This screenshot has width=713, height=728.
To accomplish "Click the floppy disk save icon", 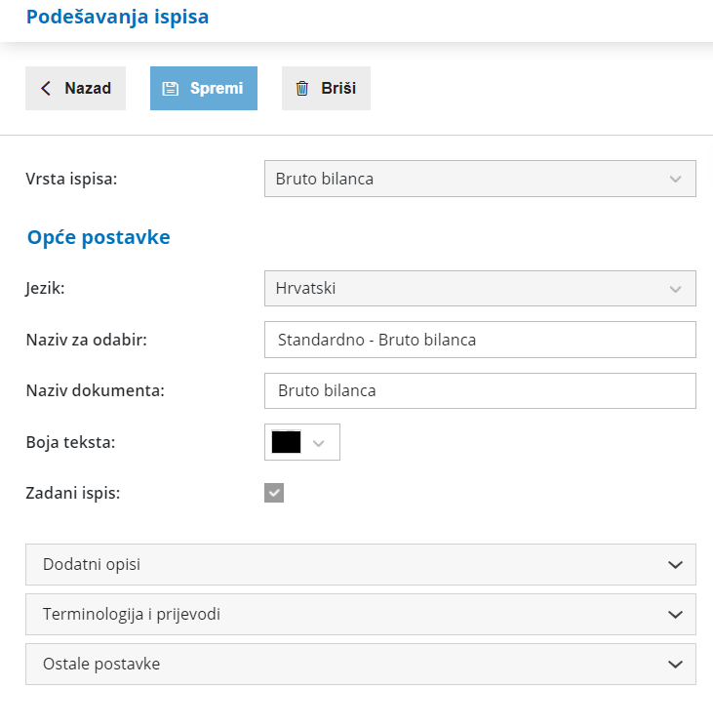I will point(170,89).
